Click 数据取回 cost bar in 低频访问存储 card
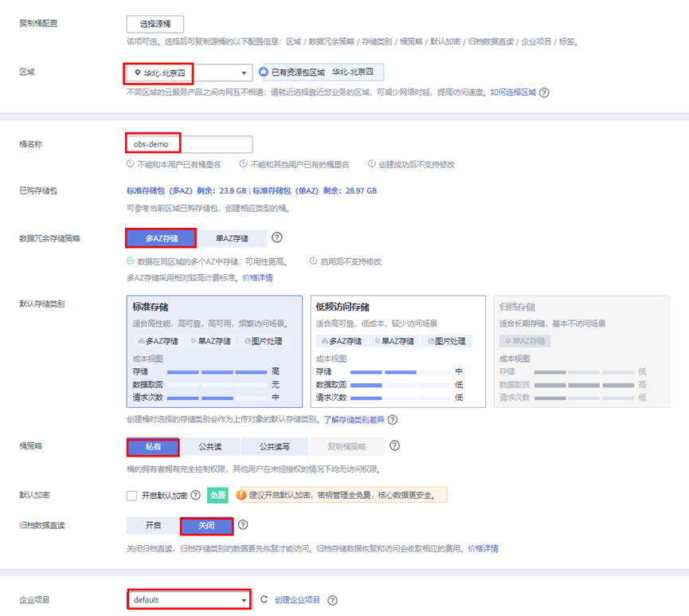689x616 pixels. click(401, 385)
